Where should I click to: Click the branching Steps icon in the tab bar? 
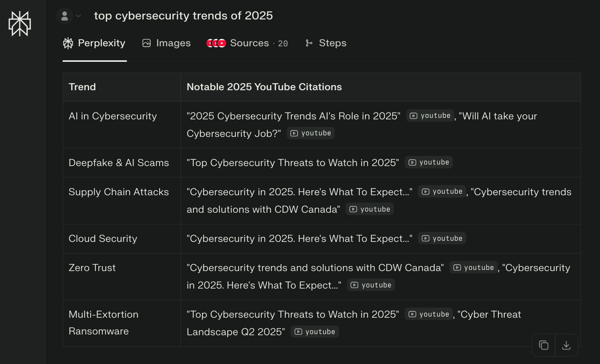pyautogui.click(x=309, y=43)
